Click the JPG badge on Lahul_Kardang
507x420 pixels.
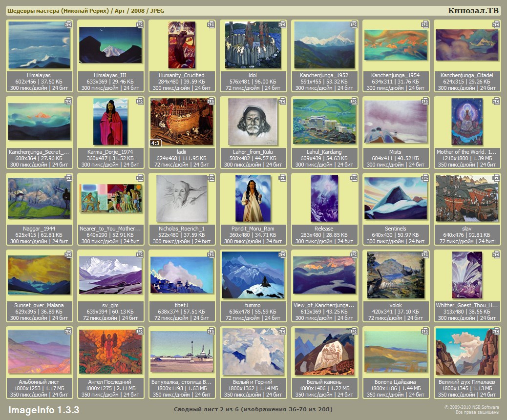[354, 101]
